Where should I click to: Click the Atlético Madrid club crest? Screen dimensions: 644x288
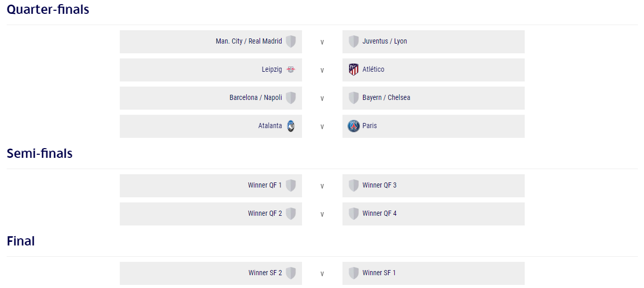pyautogui.click(x=354, y=70)
